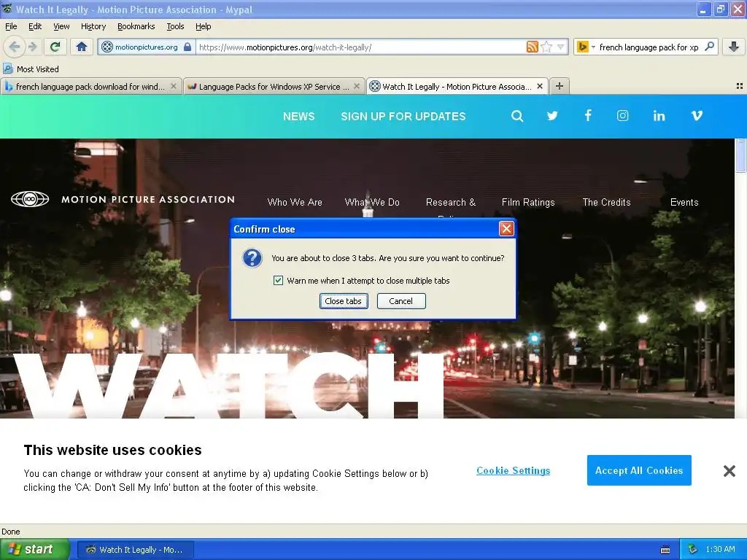Click the french language pack search field

pos(649,47)
